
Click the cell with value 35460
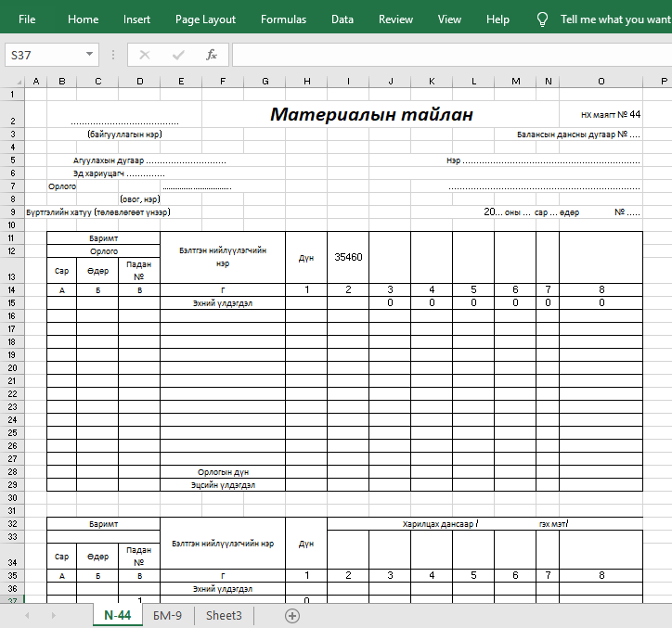(x=348, y=257)
